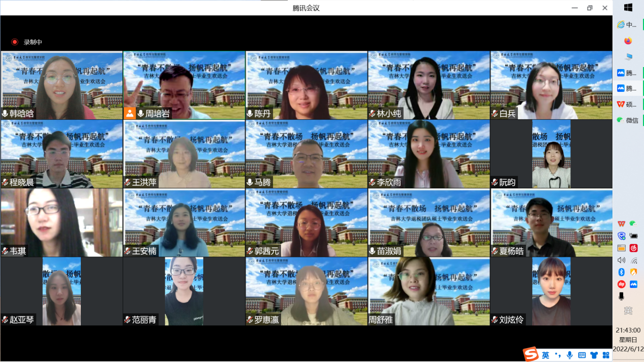This screenshot has height=362, width=644.
Task: Click the Sogou input method logo
Action: pos(531,354)
